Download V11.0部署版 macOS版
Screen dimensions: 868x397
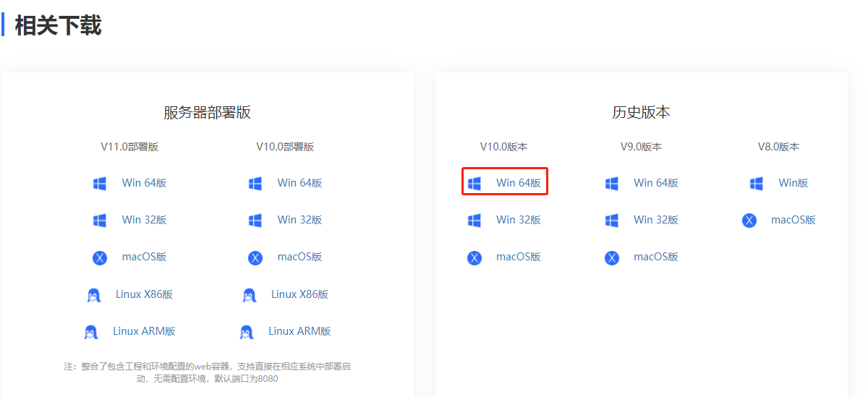[144, 257]
